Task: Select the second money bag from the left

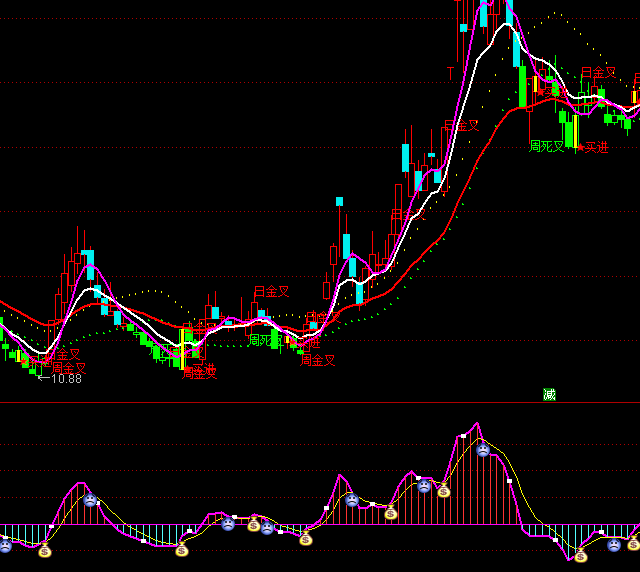Action: [x=181, y=549]
